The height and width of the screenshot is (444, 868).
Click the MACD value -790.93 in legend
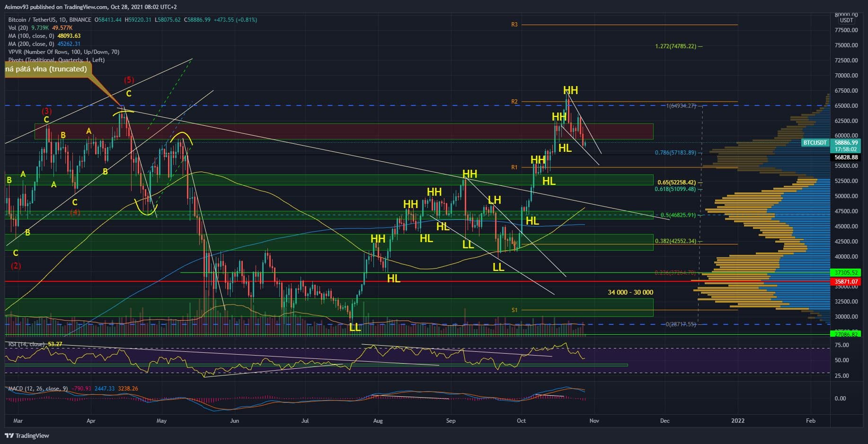[x=81, y=389]
